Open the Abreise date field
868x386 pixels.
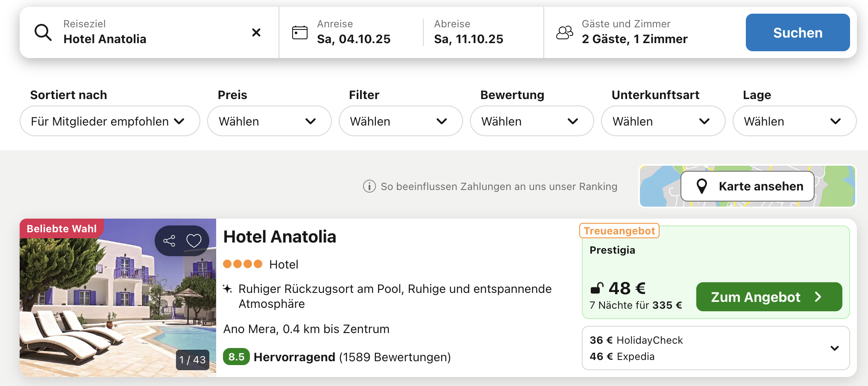point(468,32)
